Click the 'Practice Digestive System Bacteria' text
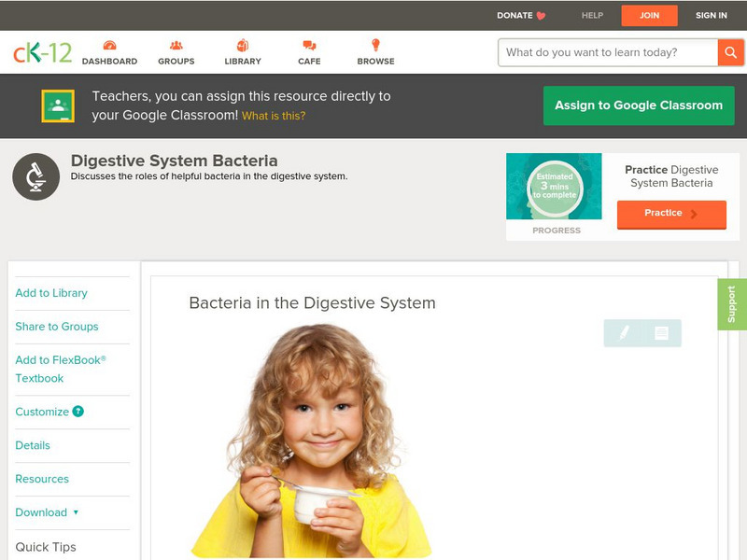747x560 pixels. [671, 176]
